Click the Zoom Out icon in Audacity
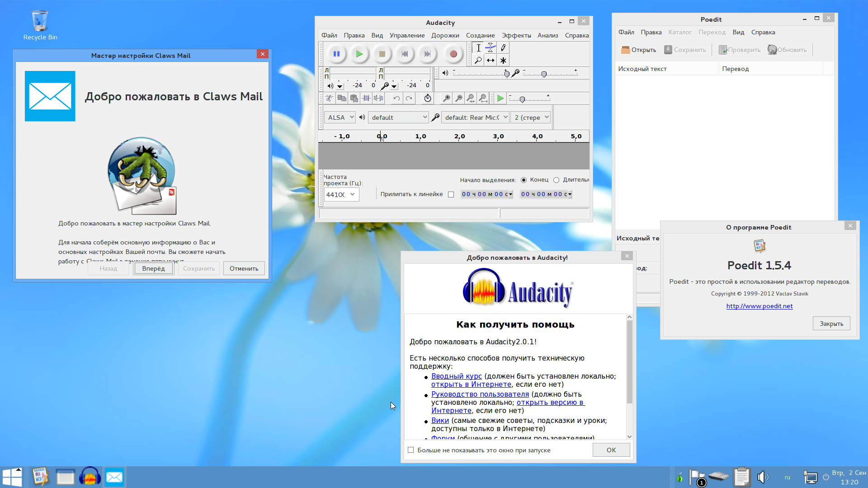868x488 pixels. coord(458,98)
